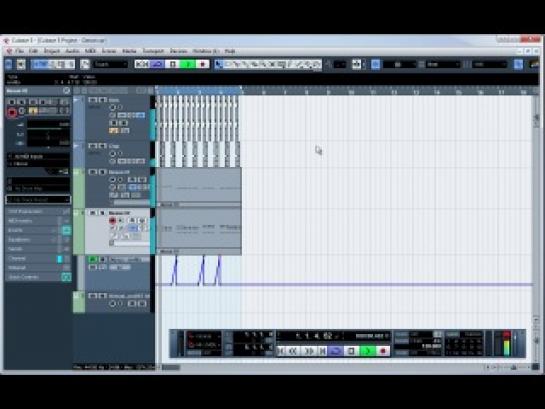Open the grid type dropdown in the toolbar
545x409 pixels.
pyautogui.click(x=443, y=64)
